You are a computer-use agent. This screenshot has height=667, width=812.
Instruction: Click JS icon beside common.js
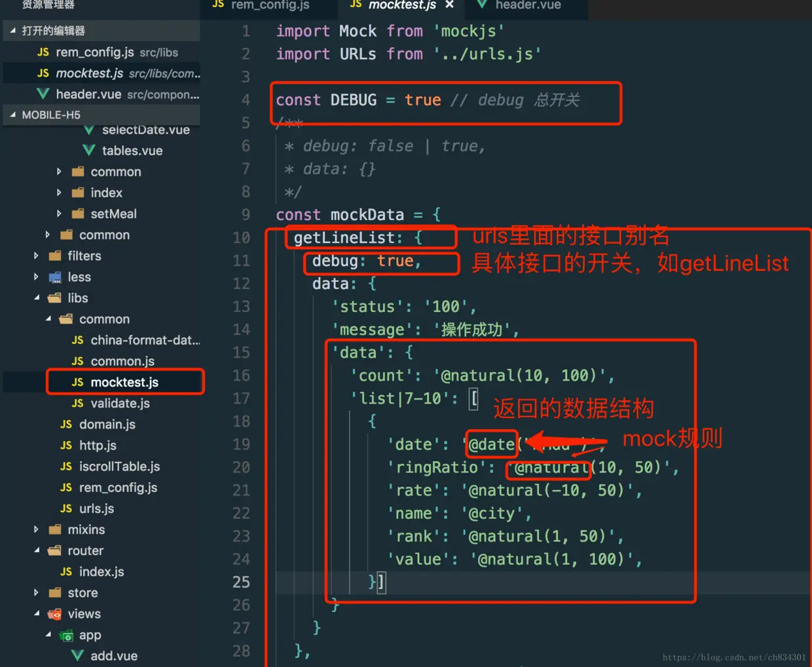(x=77, y=361)
